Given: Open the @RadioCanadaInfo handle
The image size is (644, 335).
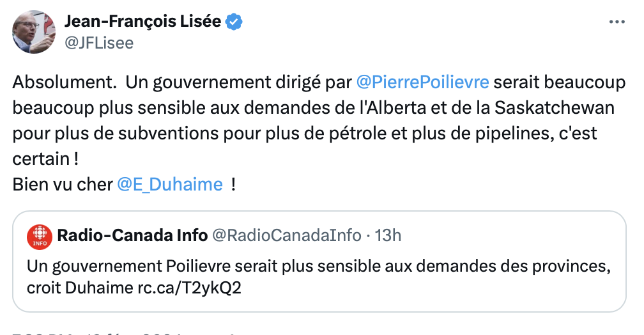Looking at the screenshot, I should (287, 235).
